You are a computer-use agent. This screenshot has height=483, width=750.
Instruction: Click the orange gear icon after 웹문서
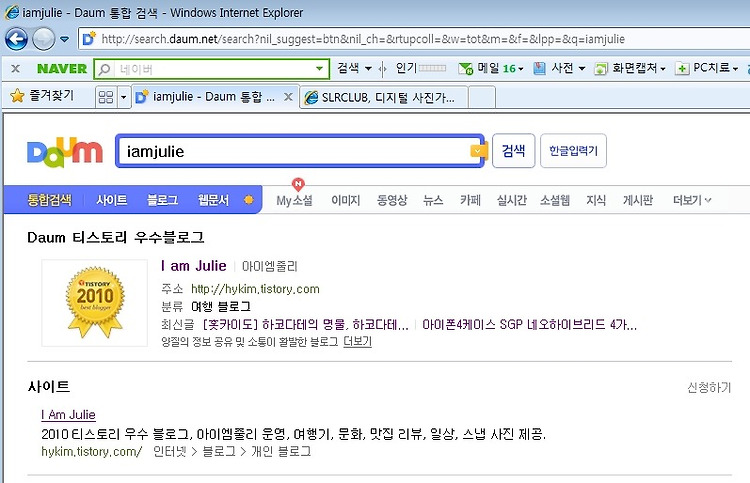pyautogui.click(x=249, y=200)
